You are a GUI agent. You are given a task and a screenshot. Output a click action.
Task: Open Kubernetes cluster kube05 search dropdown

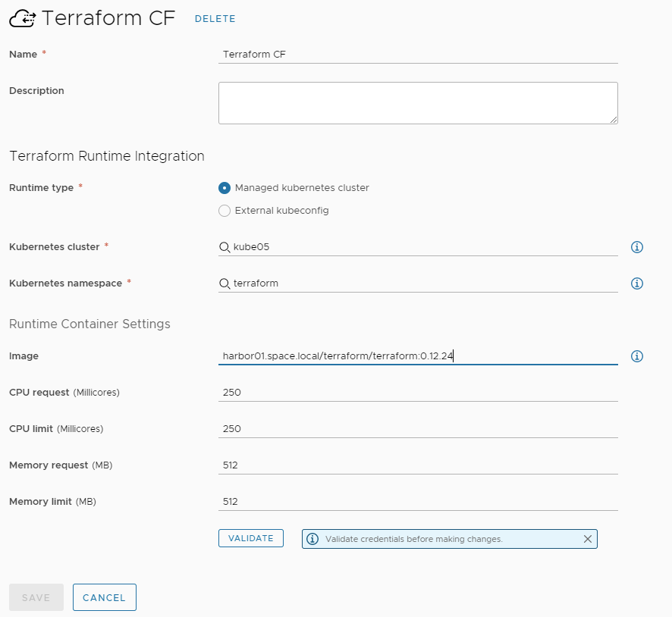(418, 247)
